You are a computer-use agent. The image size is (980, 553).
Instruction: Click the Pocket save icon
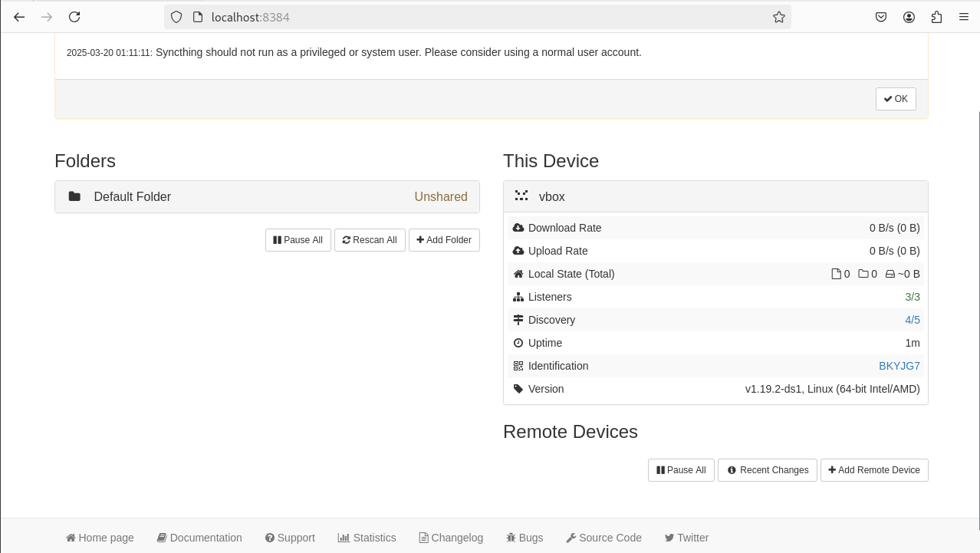click(881, 17)
